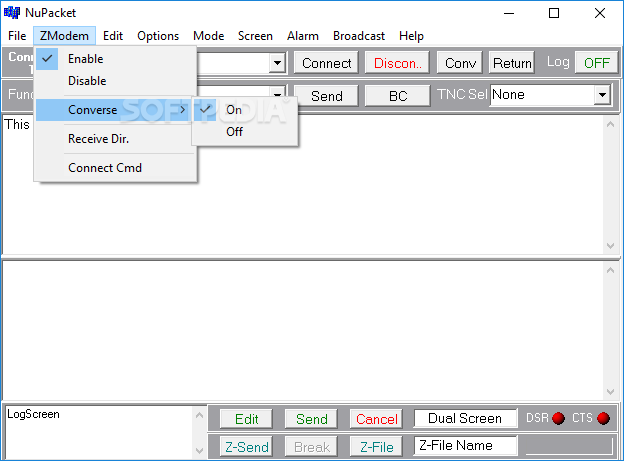
Task: Select Enable in the ZModem menu
Action: 116,59
